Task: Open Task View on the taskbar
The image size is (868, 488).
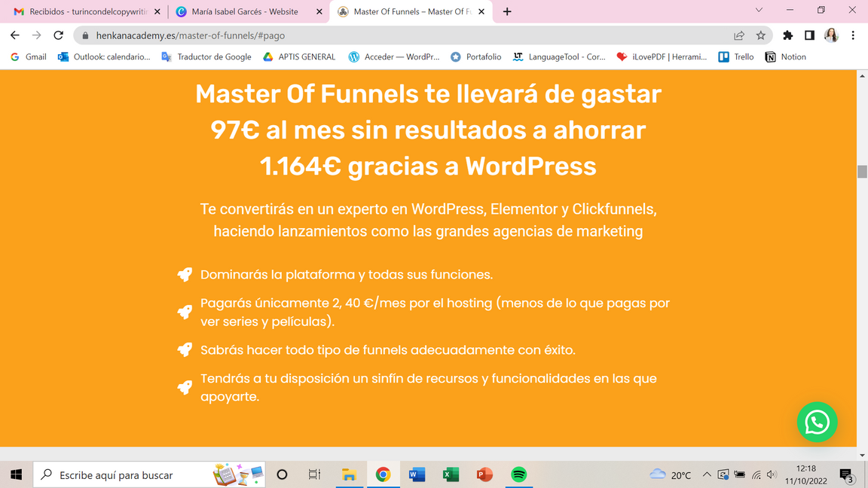Action: pos(314,474)
